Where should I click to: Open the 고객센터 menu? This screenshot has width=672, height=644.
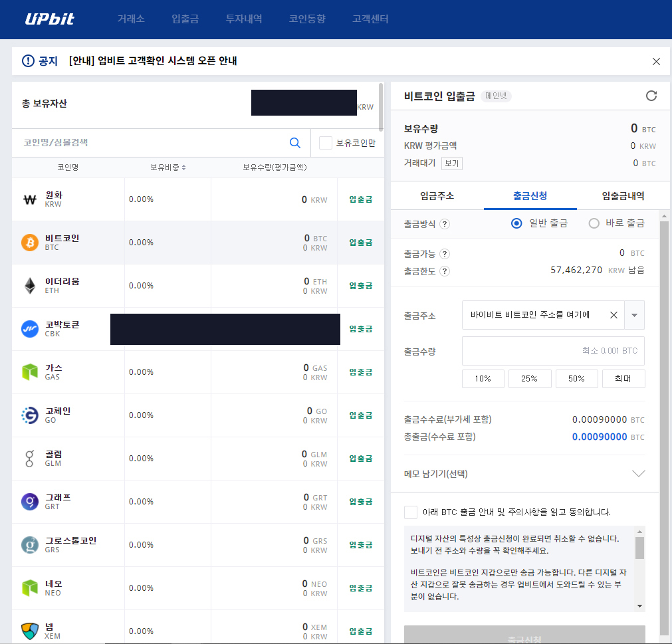pyautogui.click(x=370, y=19)
